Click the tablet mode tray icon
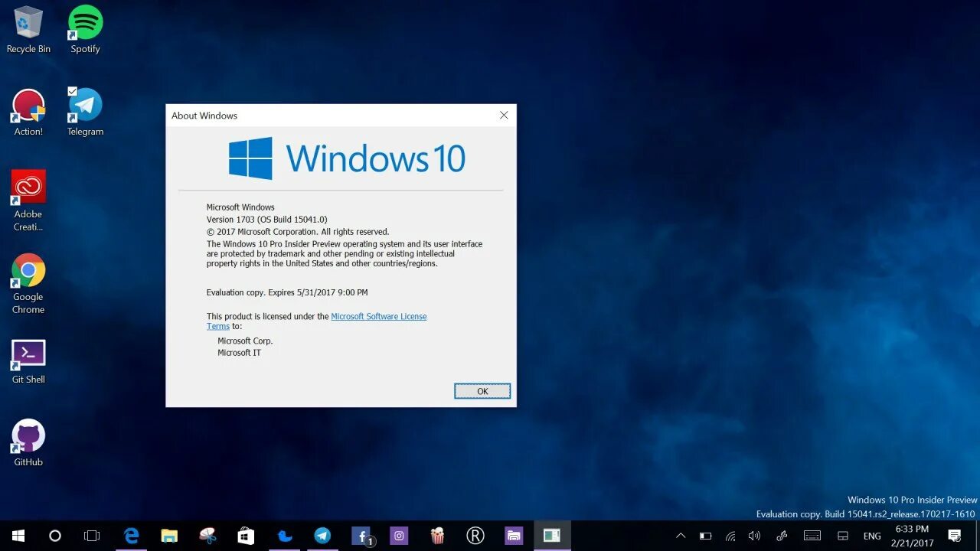Viewport: 980px width, 551px height. pyautogui.click(x=843, y=536)
